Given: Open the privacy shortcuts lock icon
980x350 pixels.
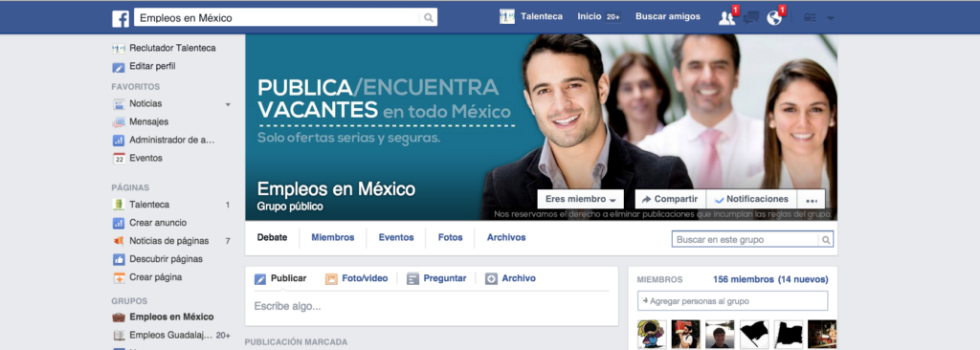Looking at the screenshot, I should (810, 18).
